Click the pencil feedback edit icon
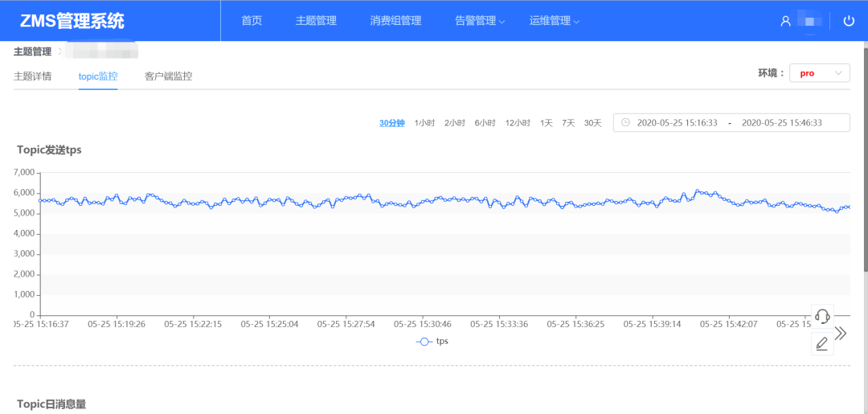This screenshot has width=868, height=414. point(822,344)
